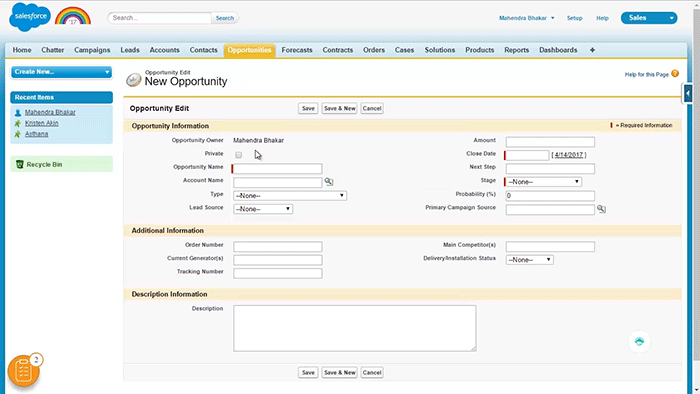Click the rainbow '17 release logo
700x394 pixels.
[x=73, y=16]
